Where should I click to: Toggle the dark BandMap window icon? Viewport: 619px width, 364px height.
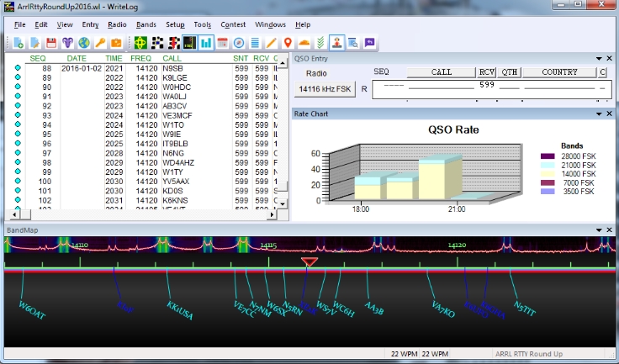pyautogui.click(x=190, y=43)
